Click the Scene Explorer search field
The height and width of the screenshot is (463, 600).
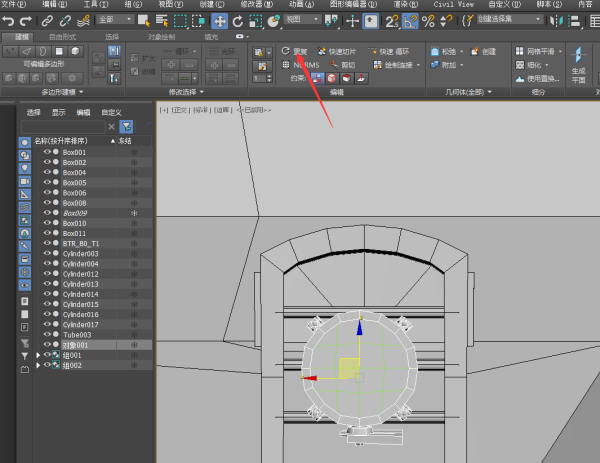(x=63, y=127)
